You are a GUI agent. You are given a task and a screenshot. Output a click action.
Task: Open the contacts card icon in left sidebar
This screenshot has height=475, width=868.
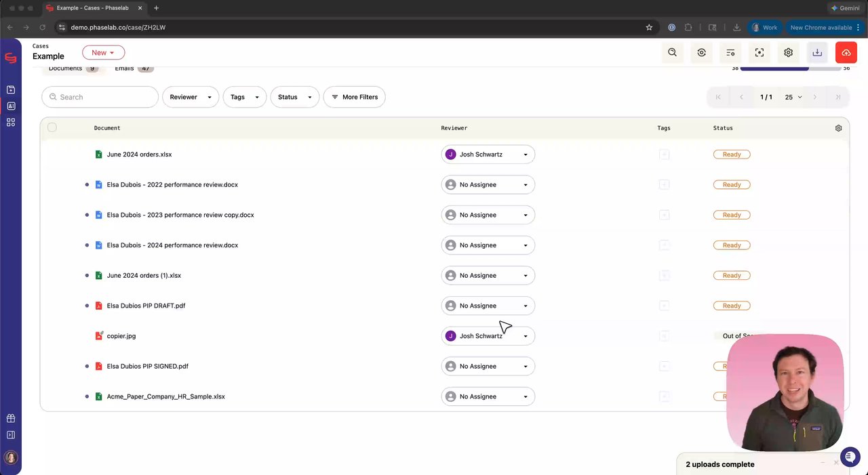pyautogui.click(x=11, y=106)
